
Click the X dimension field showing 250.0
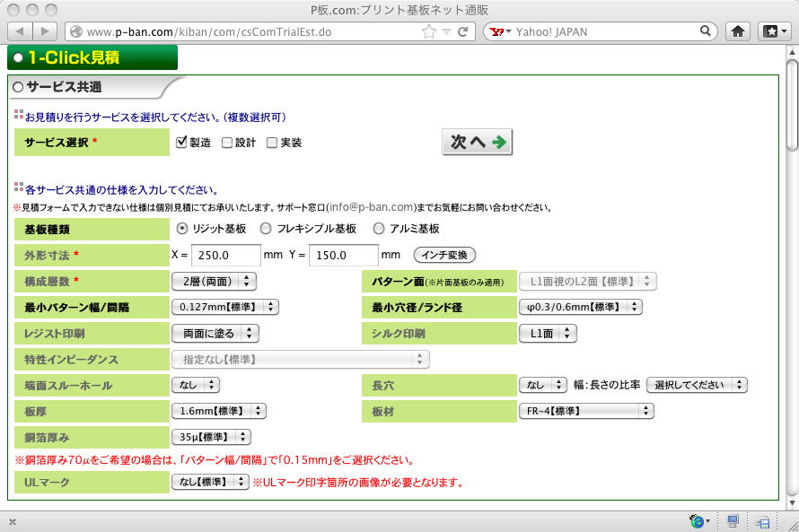click(226, 255)
